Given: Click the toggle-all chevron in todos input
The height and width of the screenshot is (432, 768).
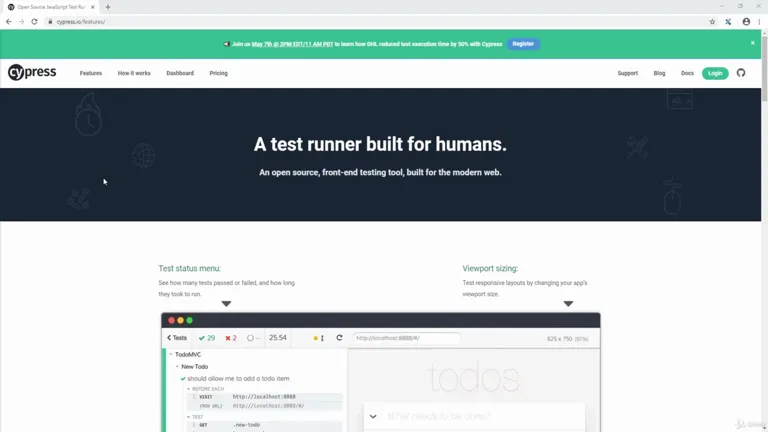Looking at the screenshot, I should click(373, 416).
